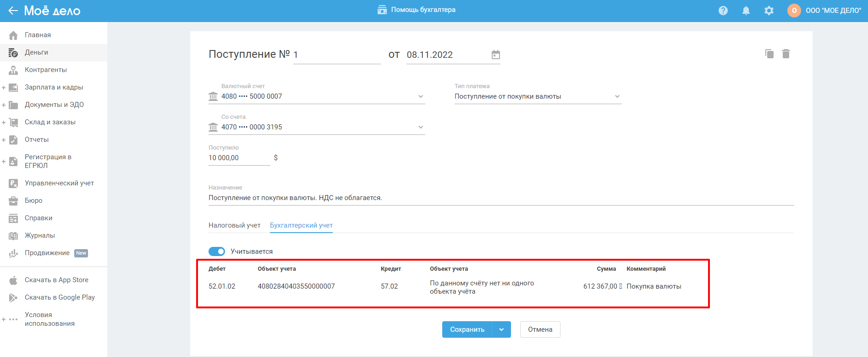Toggle the Учитывается switch

coord(217,251)
